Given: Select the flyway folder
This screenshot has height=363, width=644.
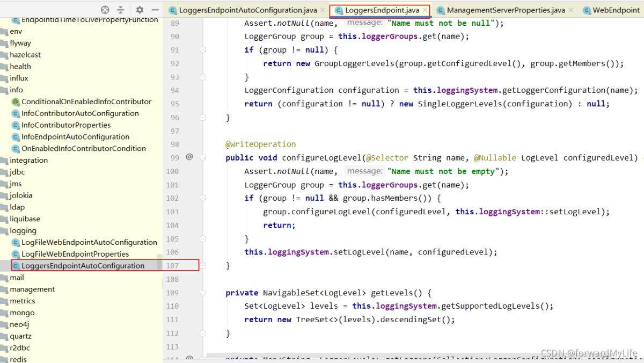Looking at the screenshot, I should [20, 43].
